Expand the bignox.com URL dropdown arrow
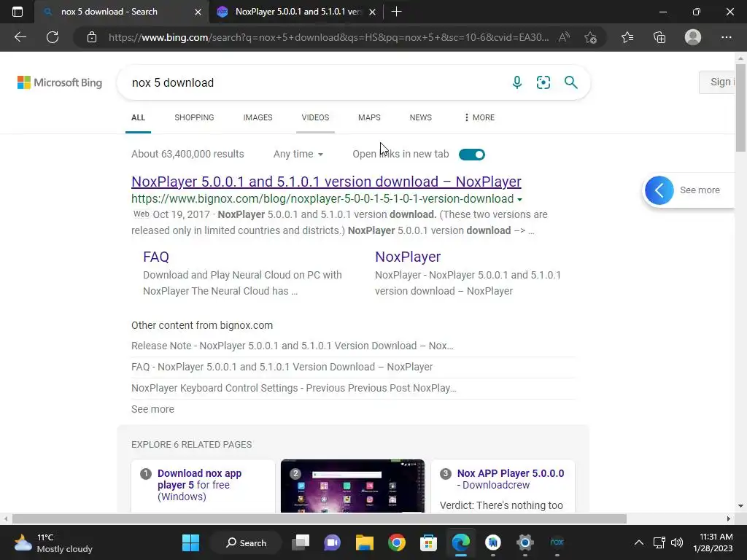This screenshot has width=747, height=560. point(519,200)
